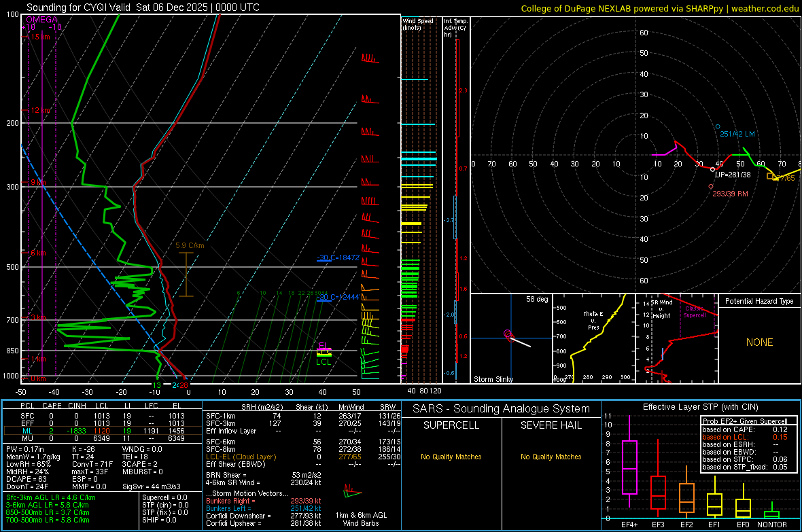Click the green LCL marker label on the skew-T
The width and height of the screenshot is (802, 532).
324,361
